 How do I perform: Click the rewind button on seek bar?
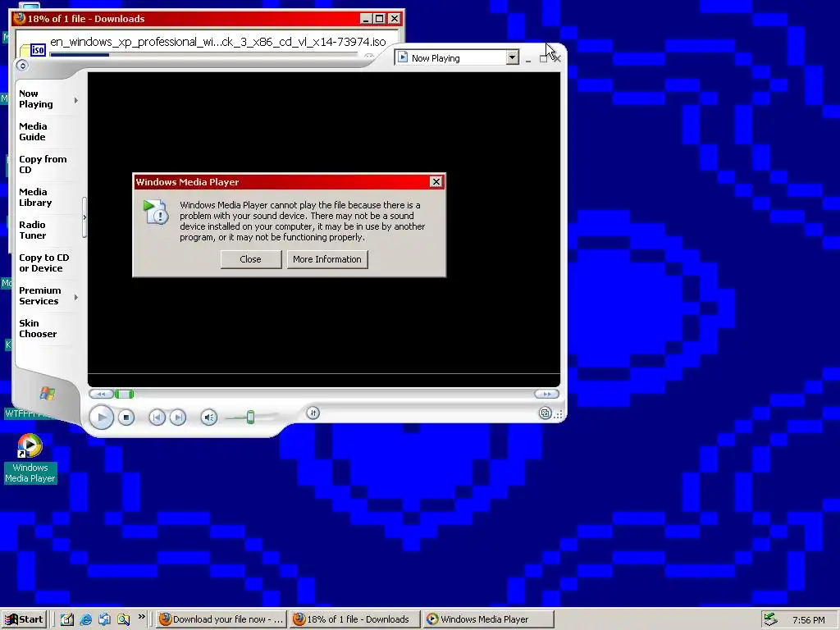point(101,394)
